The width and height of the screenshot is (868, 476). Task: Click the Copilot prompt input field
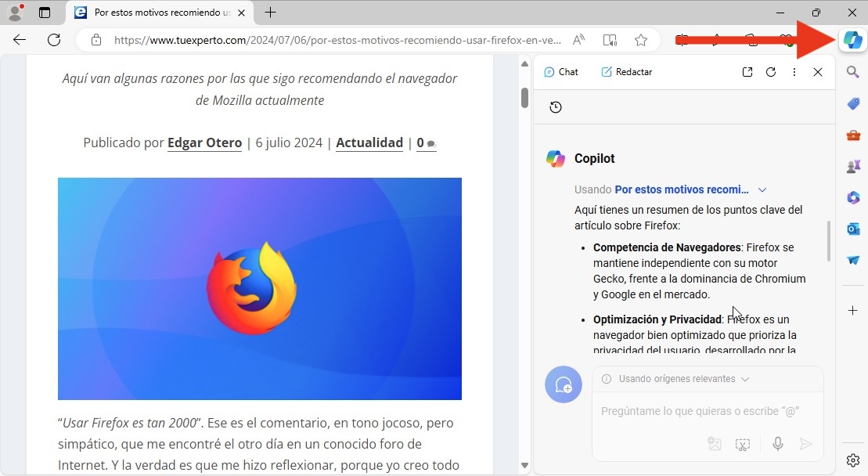point(708,411)
